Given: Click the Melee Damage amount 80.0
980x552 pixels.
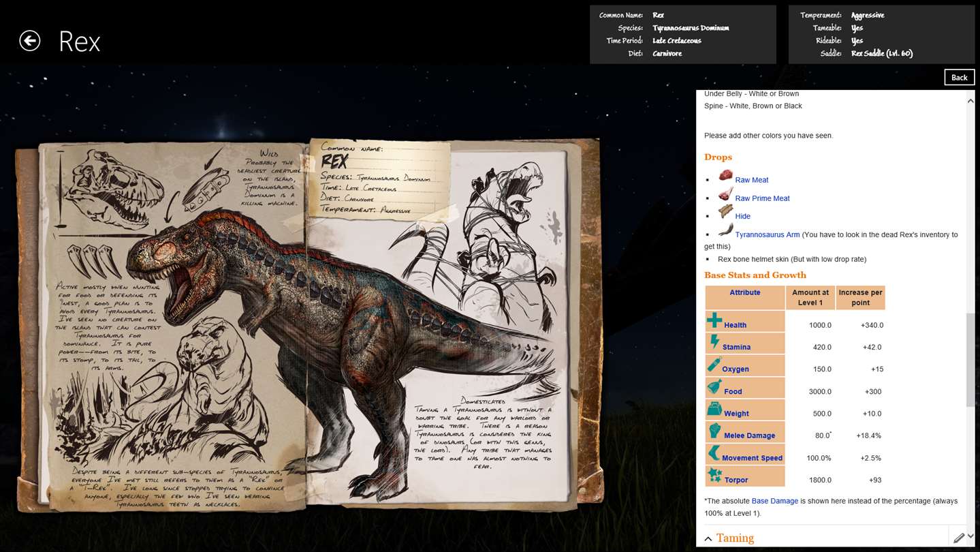Looking at the screenshot, I should tap(823, 435).
